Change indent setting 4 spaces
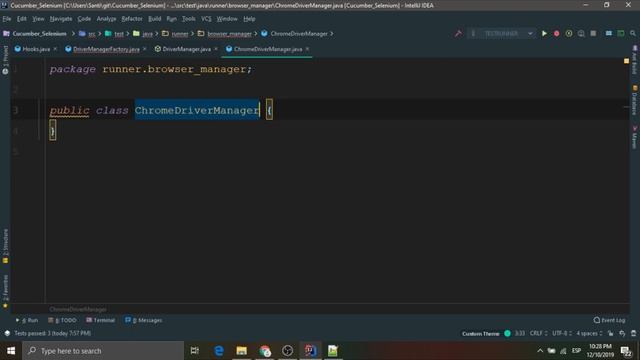640x360 pixels. click(589, 333)
